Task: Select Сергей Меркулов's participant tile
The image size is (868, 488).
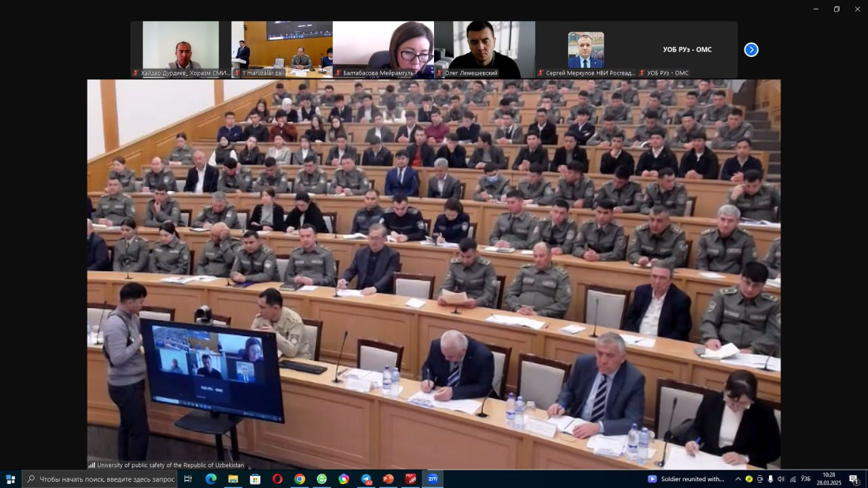Action: tap(586, 49)
